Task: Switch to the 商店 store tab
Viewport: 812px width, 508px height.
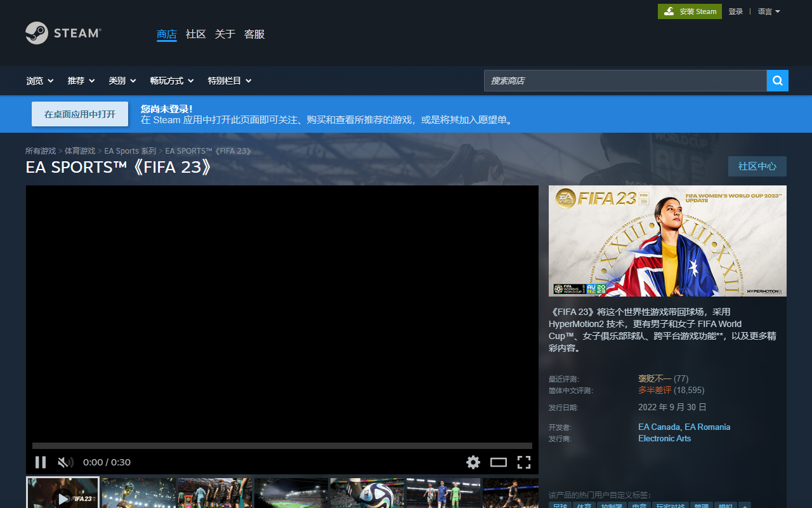Action: tap(167, 34)
